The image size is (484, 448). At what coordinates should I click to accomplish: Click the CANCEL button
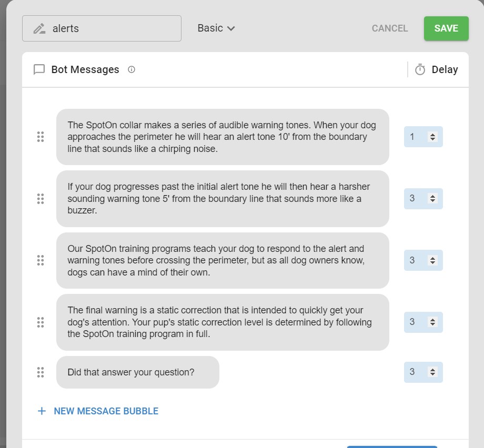pyautogui.click(x=389, y=28)
